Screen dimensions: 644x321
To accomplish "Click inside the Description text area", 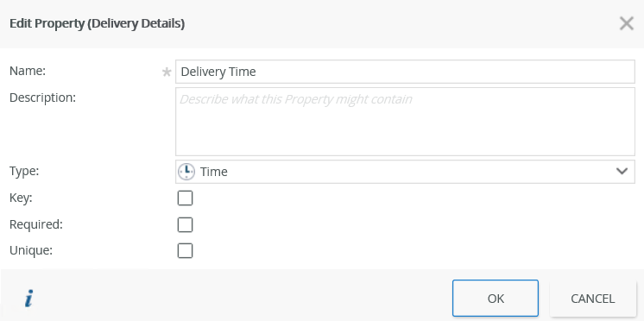I will click(405, 122).
